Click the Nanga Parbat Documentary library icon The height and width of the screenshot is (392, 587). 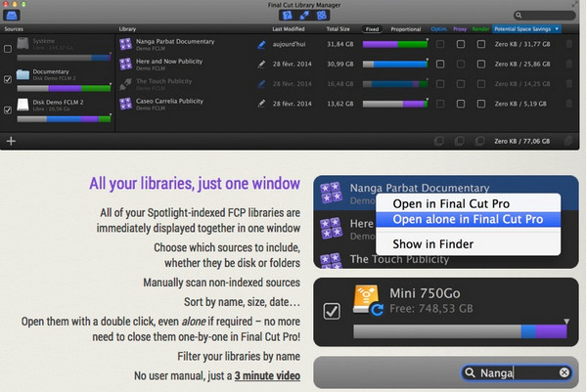click(x=126, y=44)
